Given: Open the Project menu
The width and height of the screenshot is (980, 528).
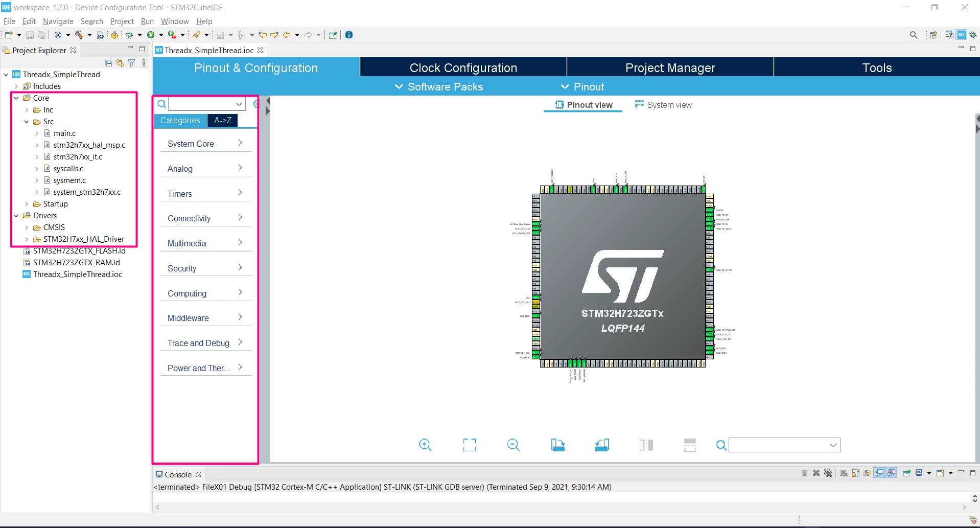Looking at the screenshot, I should pyautogui.click(x=122, y=21).
